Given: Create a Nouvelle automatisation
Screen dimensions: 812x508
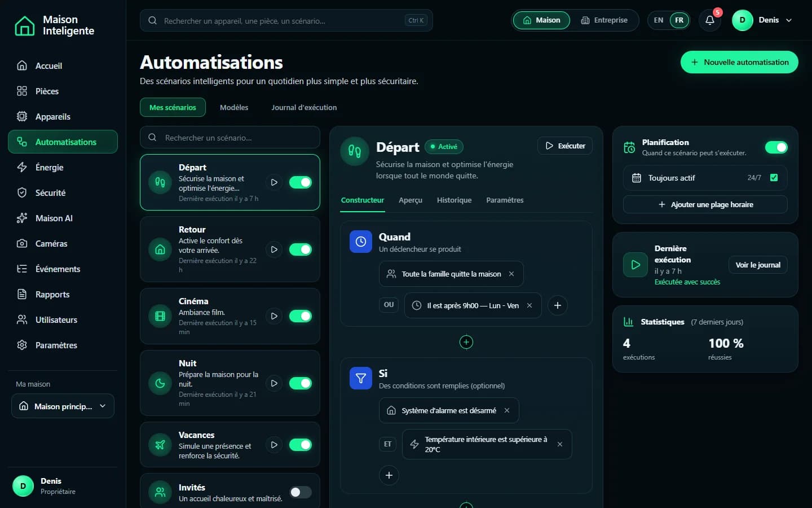Looking at the screenshot, I should [739, 62].
